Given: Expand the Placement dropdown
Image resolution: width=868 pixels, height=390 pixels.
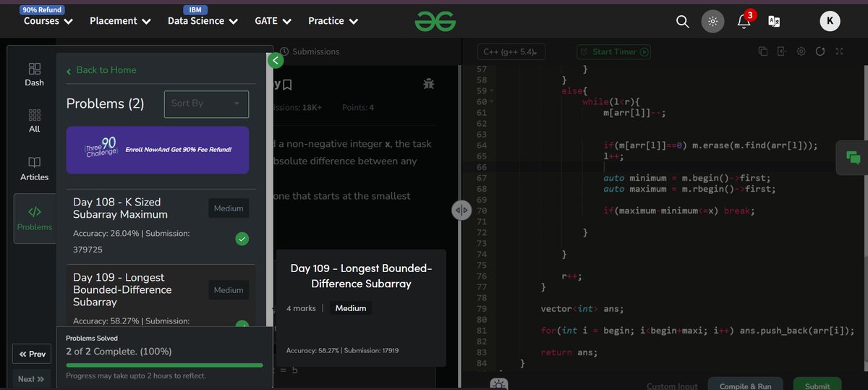Looking at the screenshot, I should click(x=120, y=21).
